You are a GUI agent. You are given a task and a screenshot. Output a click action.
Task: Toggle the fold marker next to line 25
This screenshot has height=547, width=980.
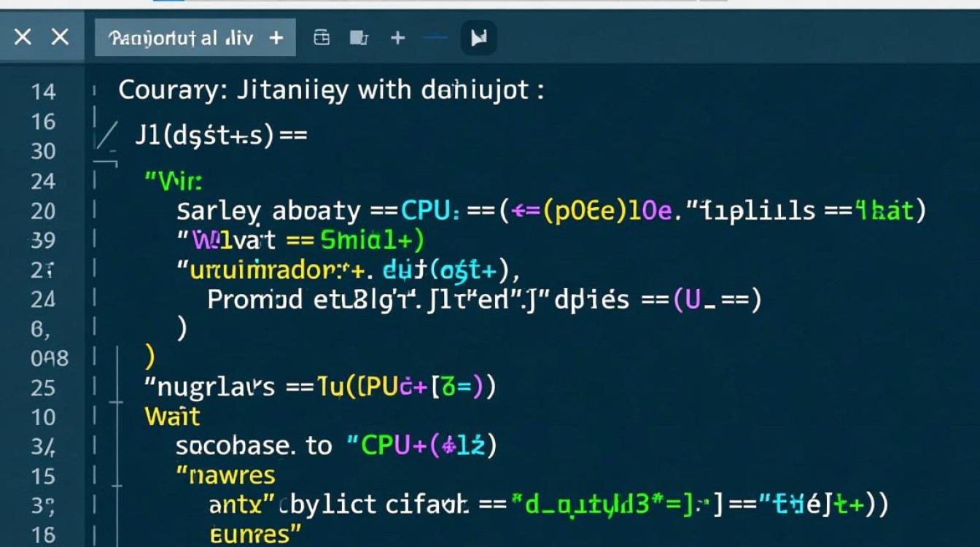[115, 387]
